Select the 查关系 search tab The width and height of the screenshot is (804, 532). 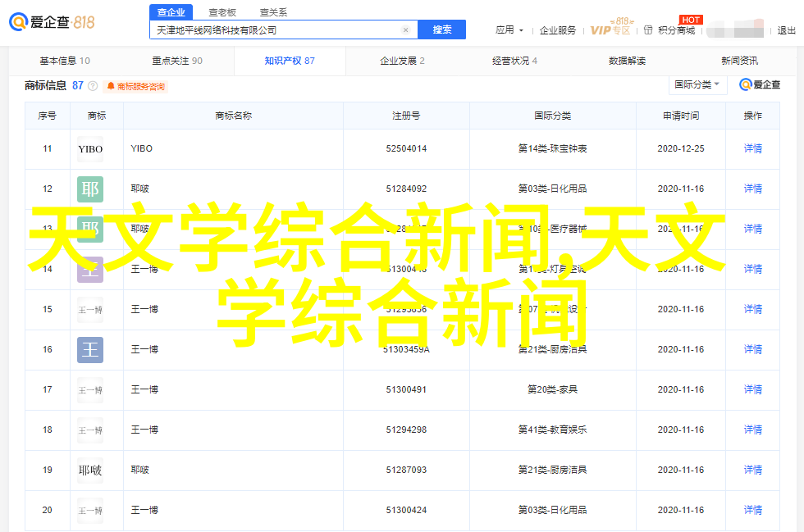(x=272, y=12)
